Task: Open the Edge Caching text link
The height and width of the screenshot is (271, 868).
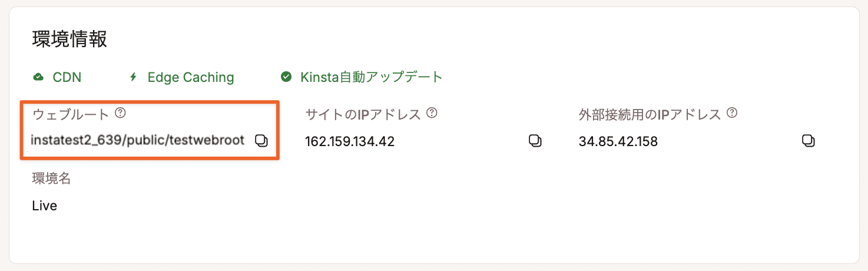Action: coord(190,77)
